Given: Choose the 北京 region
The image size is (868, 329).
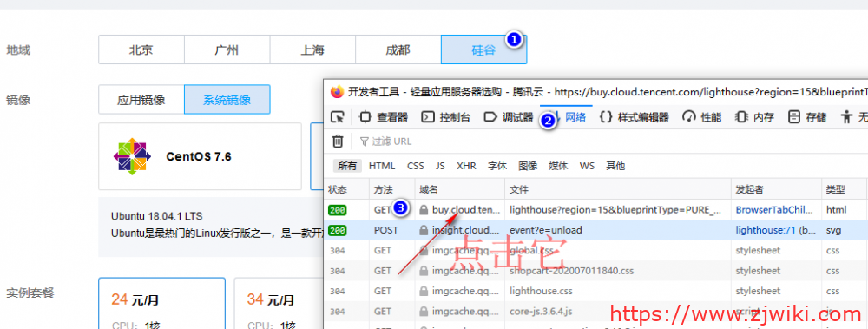Looking at the screenshot, I should [x=141, y=49].
